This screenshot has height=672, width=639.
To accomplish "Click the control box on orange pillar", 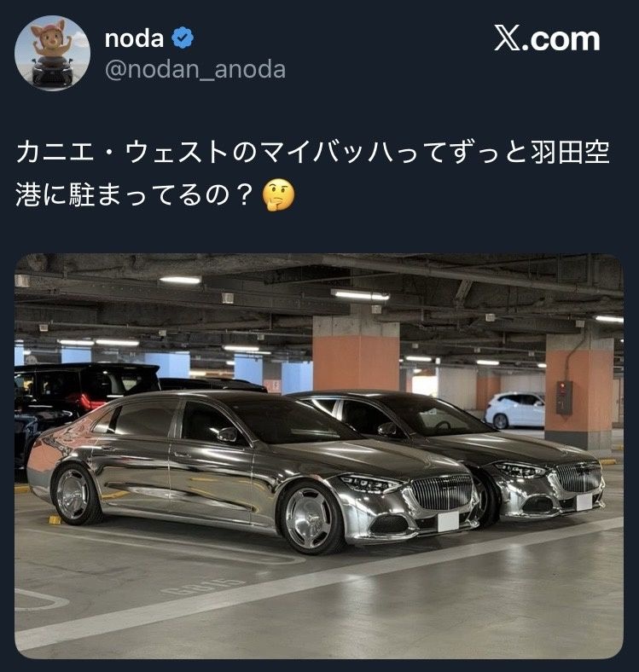I will (x=564, y=397).
